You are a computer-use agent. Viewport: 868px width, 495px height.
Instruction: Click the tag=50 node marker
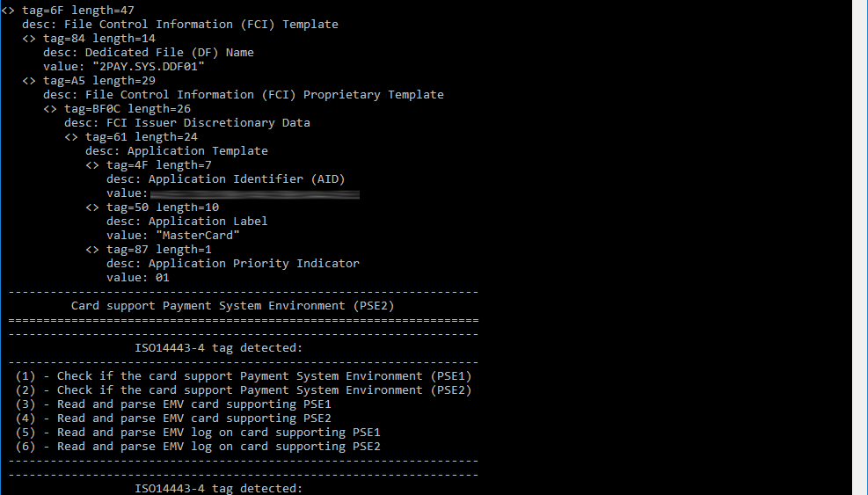tap(91, 207)
